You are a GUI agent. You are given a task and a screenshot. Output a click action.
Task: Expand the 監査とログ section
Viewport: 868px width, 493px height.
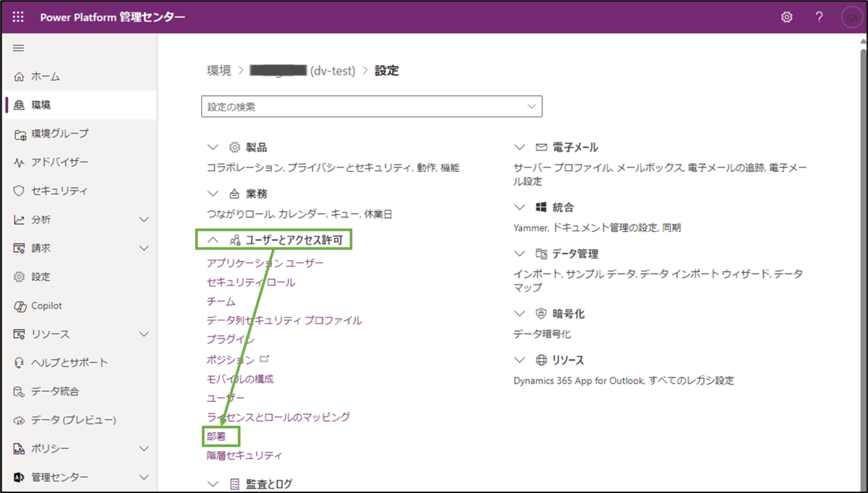[x=214, y=483]
